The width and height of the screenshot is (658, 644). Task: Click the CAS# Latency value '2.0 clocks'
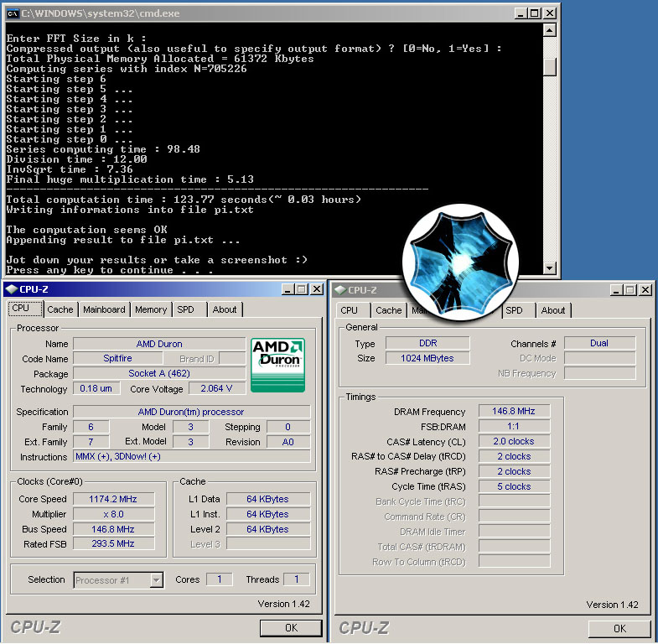[514, 442]
